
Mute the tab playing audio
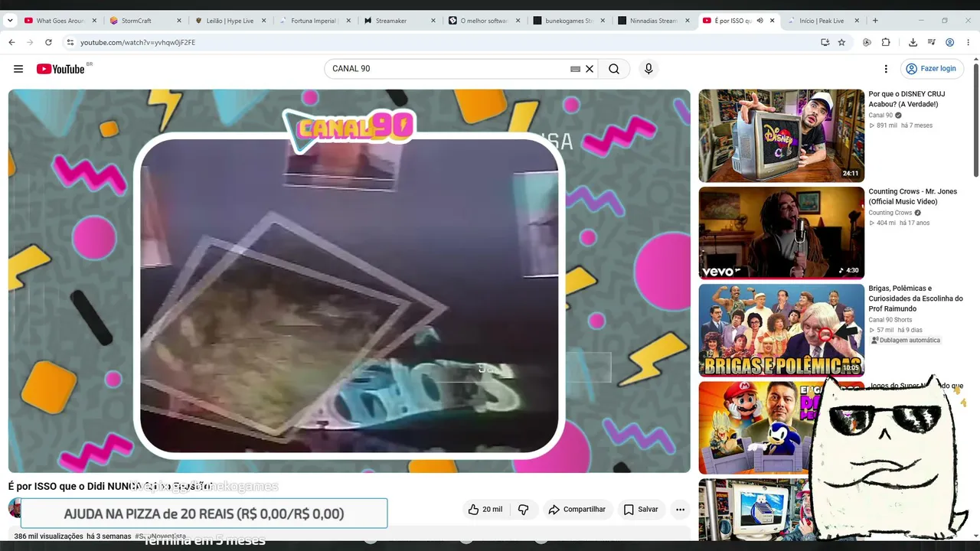coord(759,21)
